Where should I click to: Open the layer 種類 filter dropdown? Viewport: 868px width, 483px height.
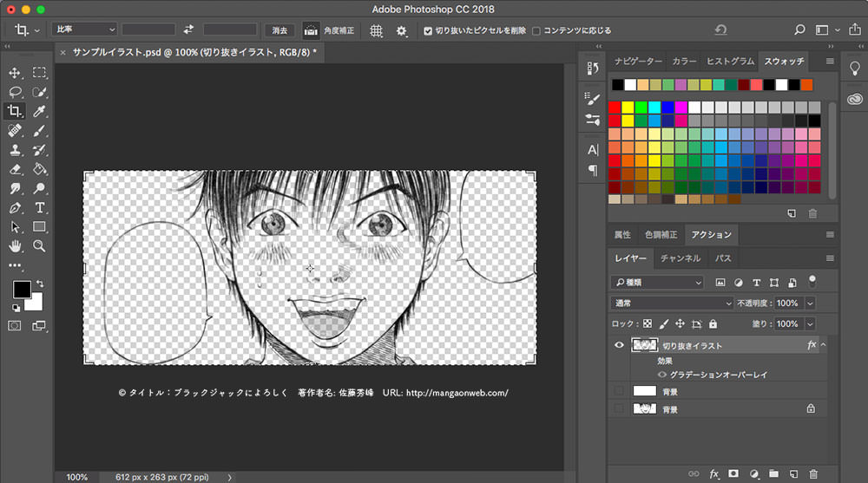pos(657,282)
